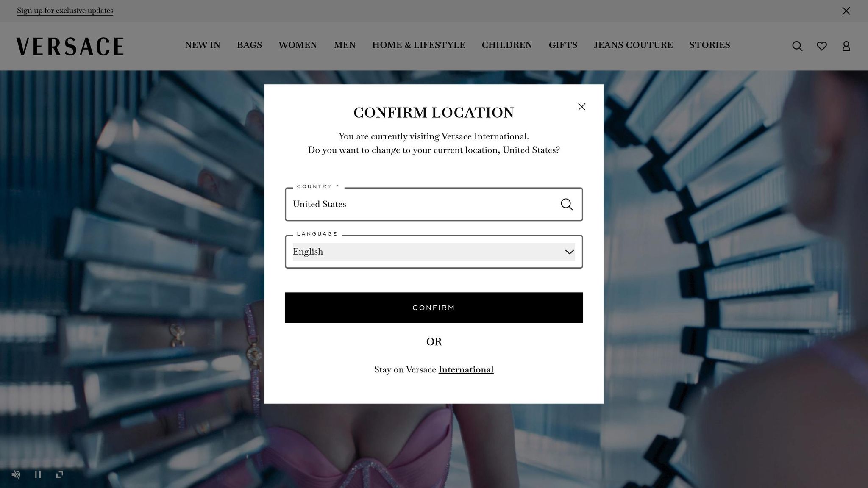Dismiss the top announcement banner
Viewport: 868px width, 488px height.
[x=846, y=11]
